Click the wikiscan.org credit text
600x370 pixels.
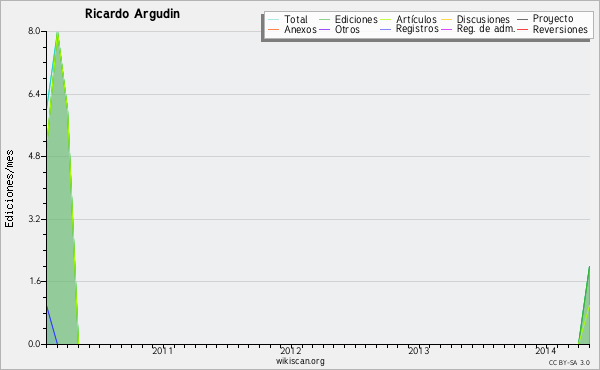coord(300,361)
